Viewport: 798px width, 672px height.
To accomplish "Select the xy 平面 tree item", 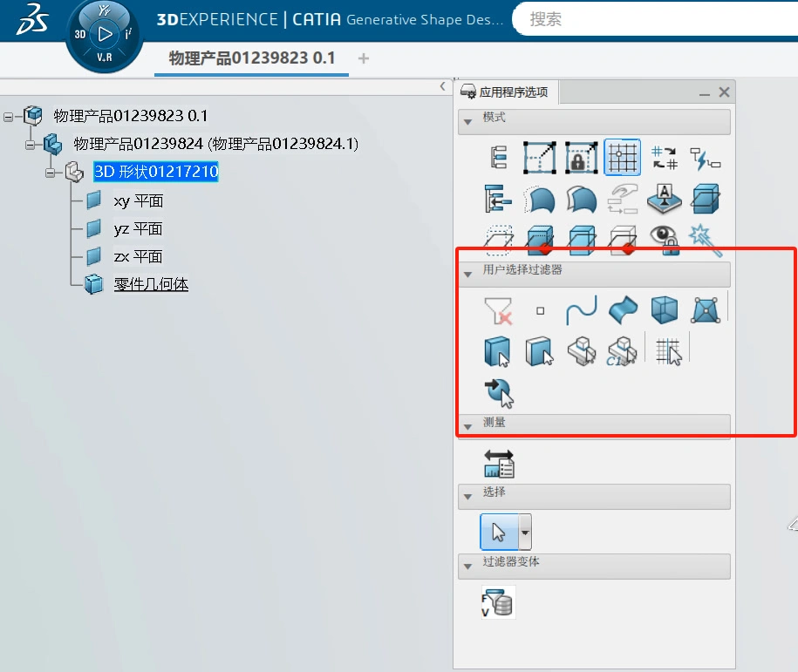I will pos(138,201).
